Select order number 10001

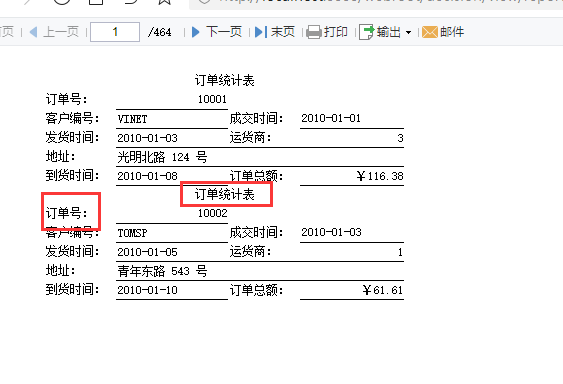212,100
